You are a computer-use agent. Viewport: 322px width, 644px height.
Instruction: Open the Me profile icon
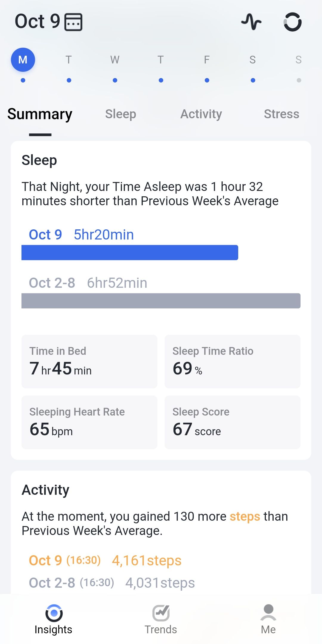tap(268, 612)
